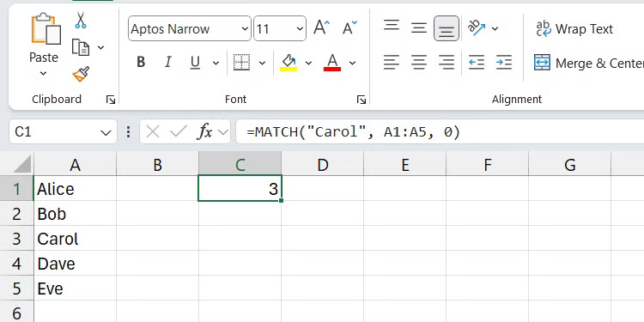Select cell containing Bob
This screenshot has height=322, width=644.
point(76,214)
